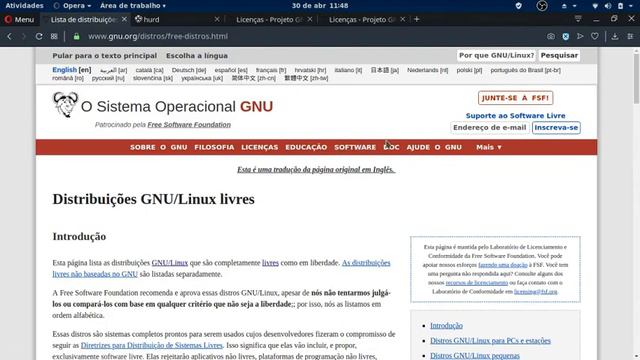
Task: Click shield checkmark icon in top panel
Action: click(x=518, y=6)
